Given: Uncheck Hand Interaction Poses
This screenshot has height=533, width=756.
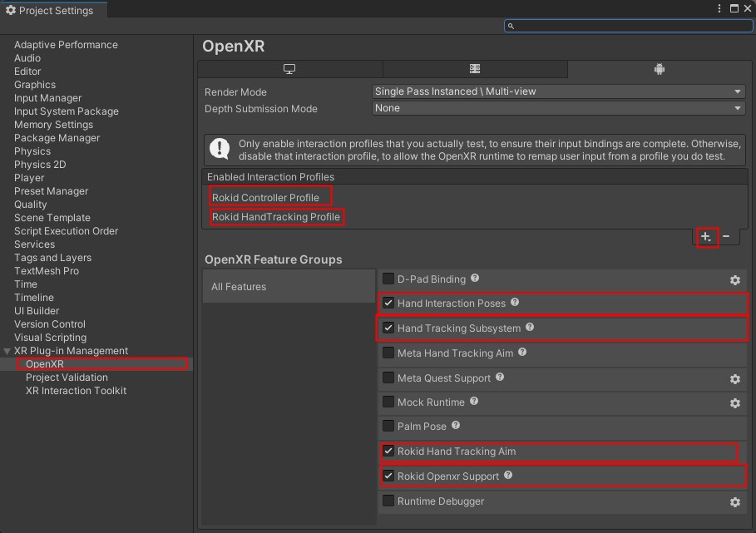Looking at the screenshot, I should [388, 303].
